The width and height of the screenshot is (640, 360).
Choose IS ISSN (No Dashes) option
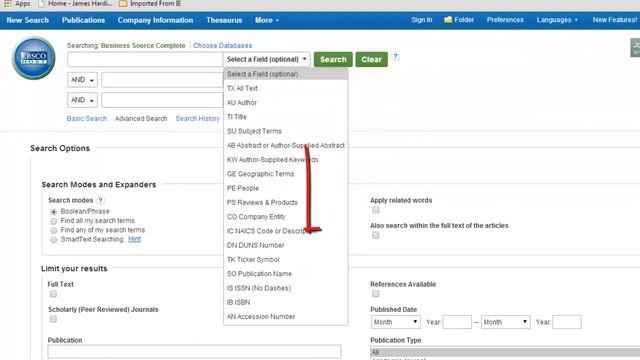[286, 288]
